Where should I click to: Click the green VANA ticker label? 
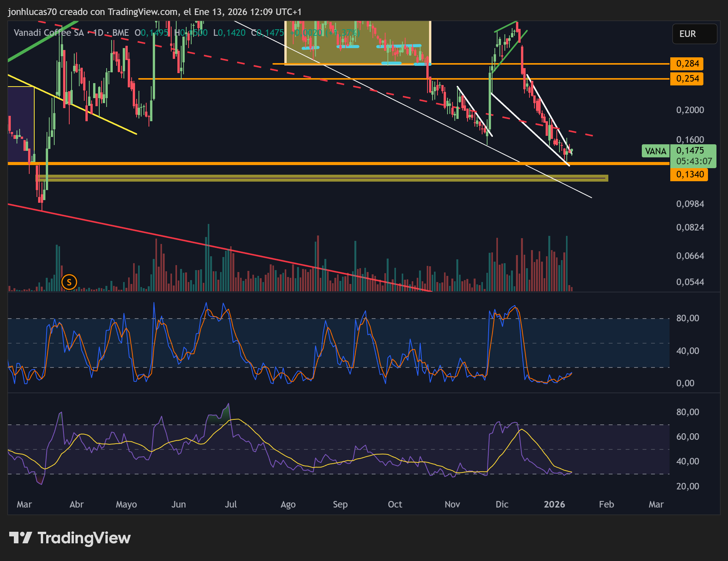pos(656,151)
